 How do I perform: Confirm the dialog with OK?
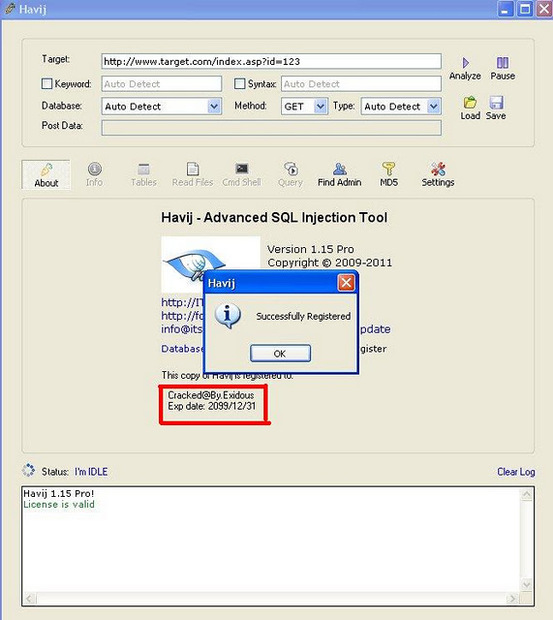tap(280, 353)
